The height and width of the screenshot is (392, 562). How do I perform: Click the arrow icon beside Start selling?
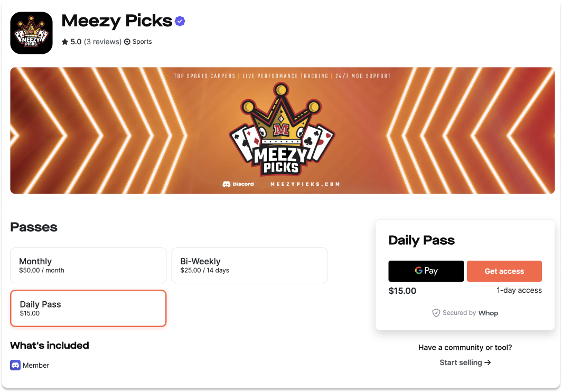[488, 362]
